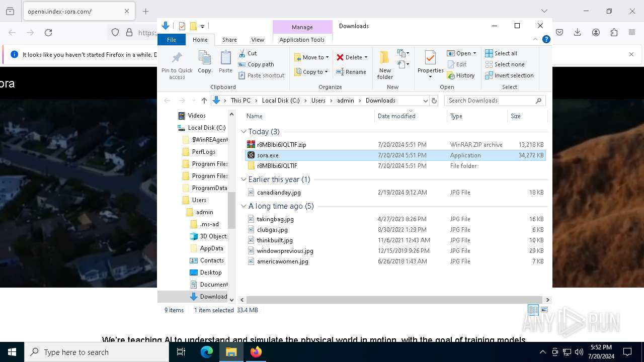
Task: Open Explorer Help question mark icon
Action: pos(546,39)
